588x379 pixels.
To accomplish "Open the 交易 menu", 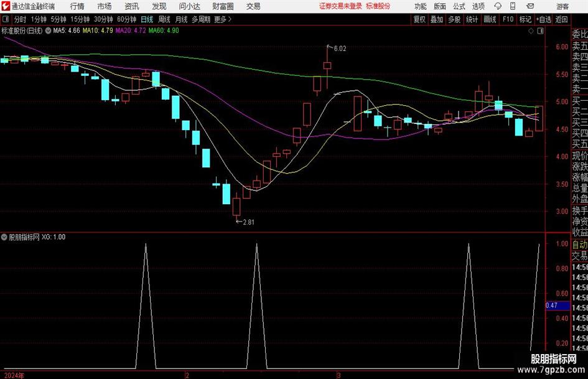I will (x=253, y=6).
